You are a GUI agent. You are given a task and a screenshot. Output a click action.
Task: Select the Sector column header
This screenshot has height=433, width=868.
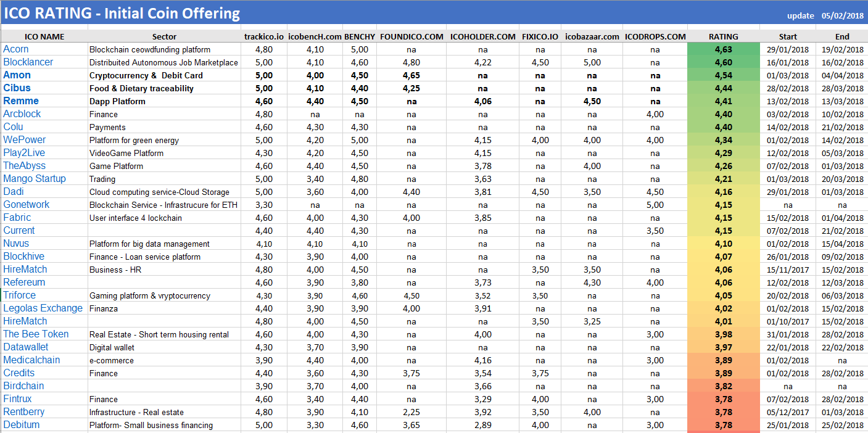165,36
